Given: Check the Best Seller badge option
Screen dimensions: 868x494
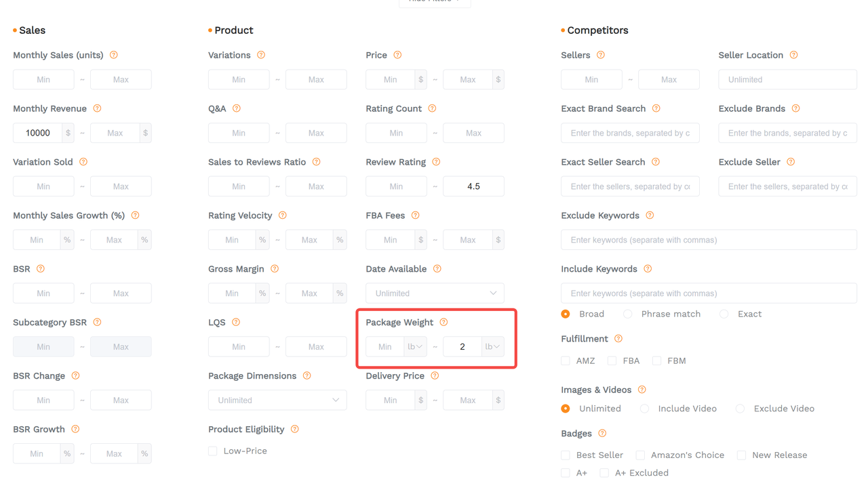Looking at the screenshot, I should click(x=566, y=455).
